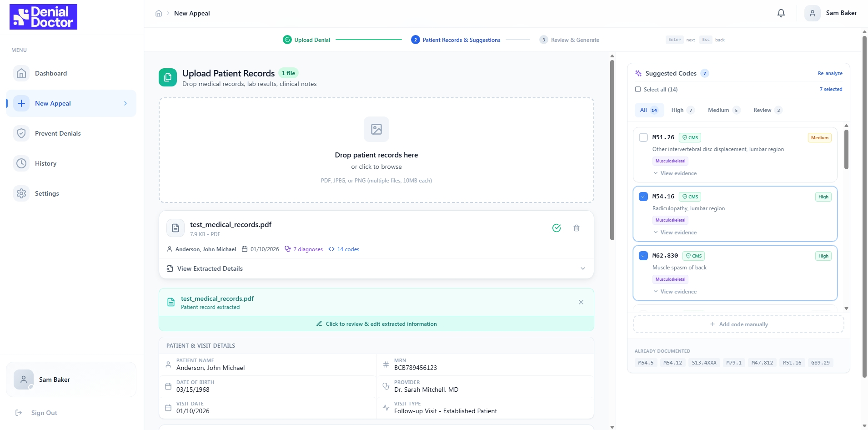Click the Drop patient records here zone
Image resolution: width=868 pixels, height=430 pixels.
[376, 150]
